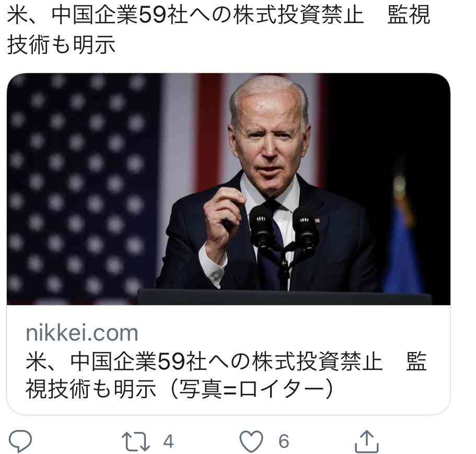Click the retweet count showing 4

click(x=168, y=441)
